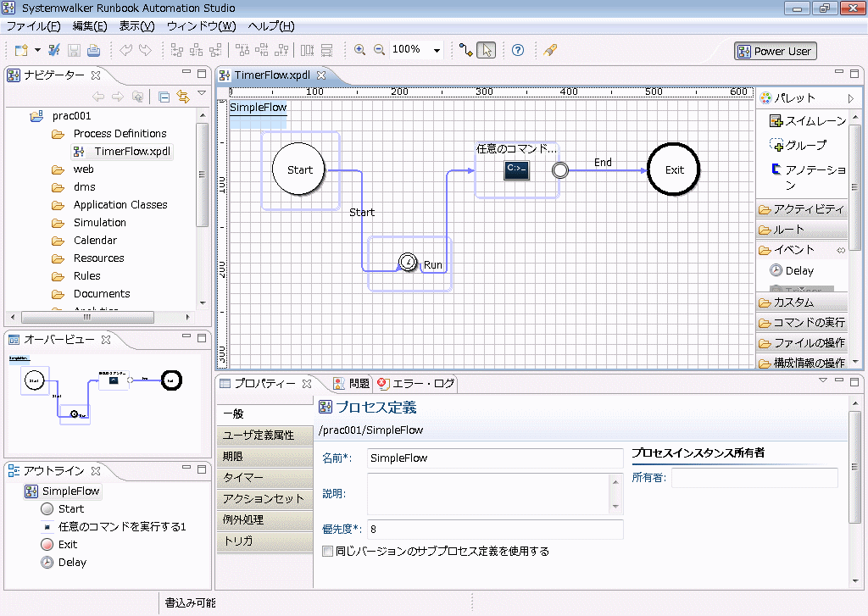Open the 編集(E) menu
This screenshot has width=868, height=616.
[90, 26]
